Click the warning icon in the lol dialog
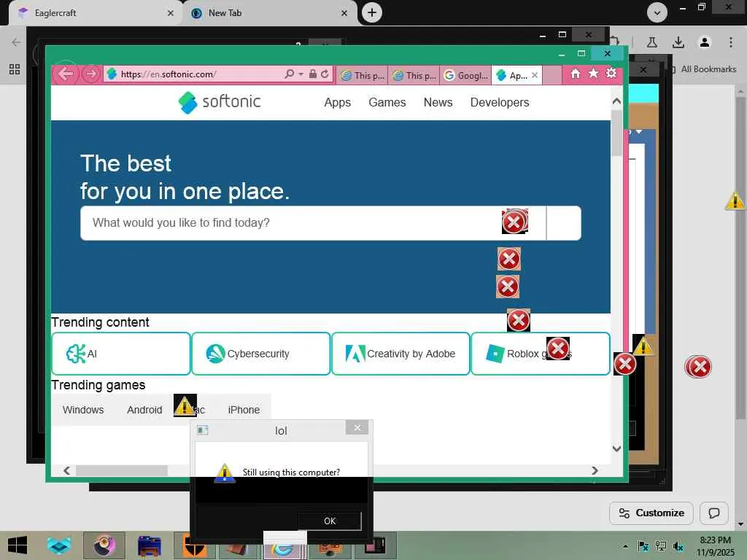 tap(224, 472)
